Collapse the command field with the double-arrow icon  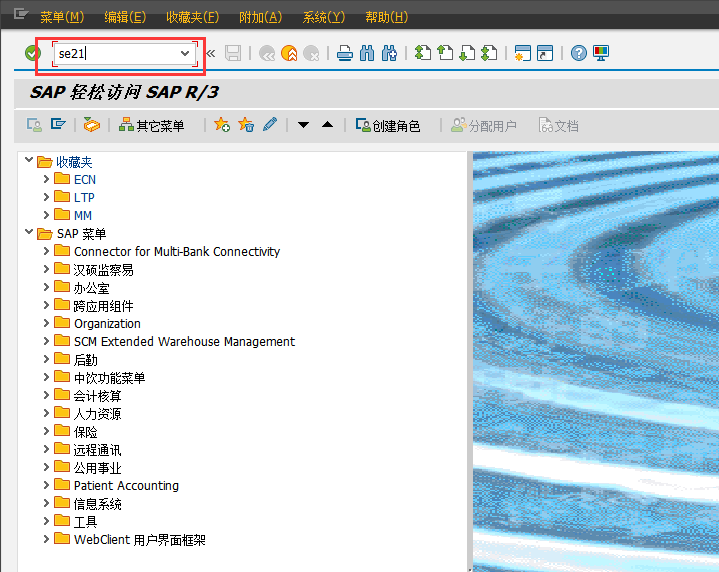[211, 53]
